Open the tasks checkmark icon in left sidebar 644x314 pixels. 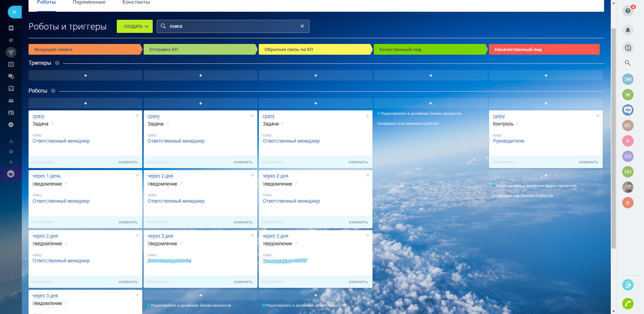pyautogui.click(x=11, y=88)
